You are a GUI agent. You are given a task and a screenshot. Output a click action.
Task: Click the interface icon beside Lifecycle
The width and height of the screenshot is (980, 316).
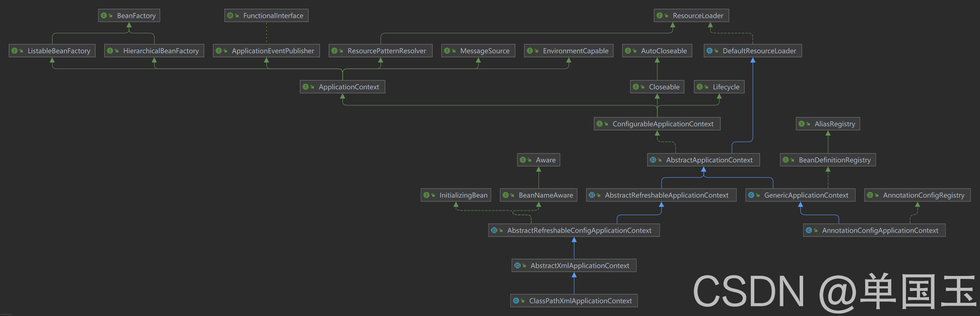pos(699,87)
